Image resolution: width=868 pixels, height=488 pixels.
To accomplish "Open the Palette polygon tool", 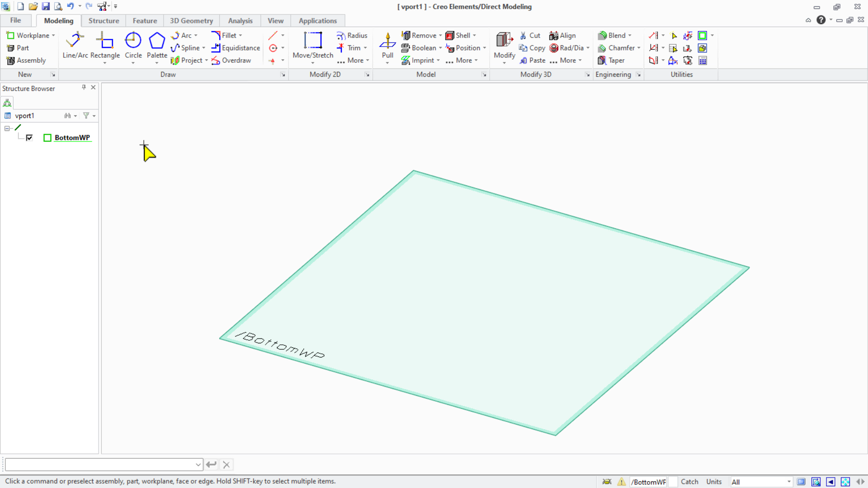I will [x=157, y=45].
